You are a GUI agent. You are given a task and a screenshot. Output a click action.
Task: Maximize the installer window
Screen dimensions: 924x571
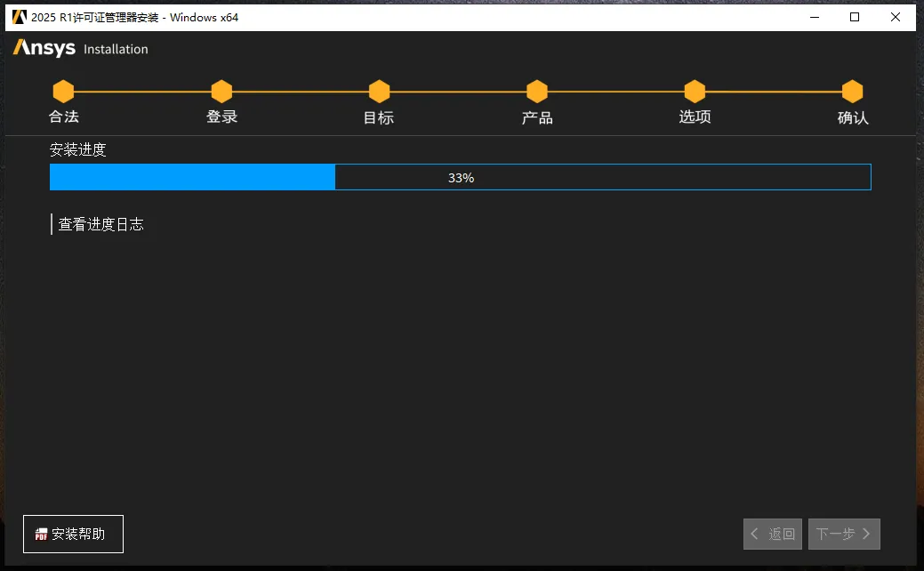[x=855, y=17]
